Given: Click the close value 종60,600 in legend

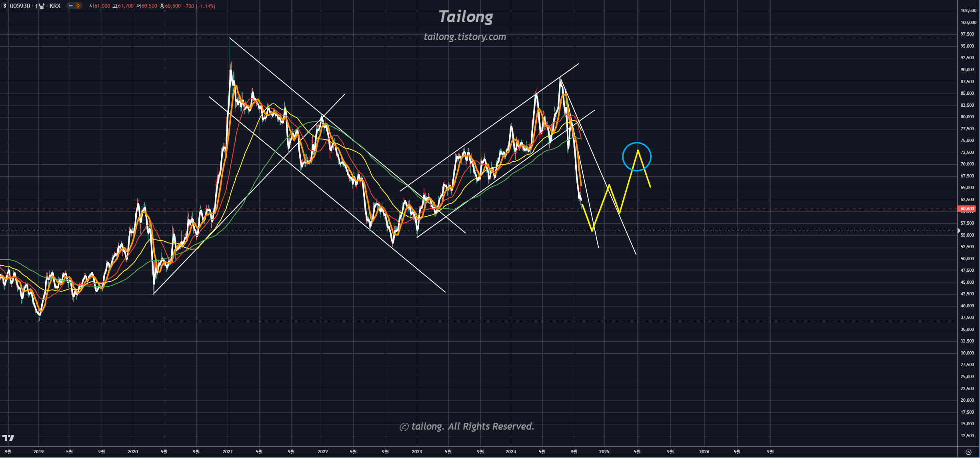Looking at the screenshot, I should click(170, 6).
